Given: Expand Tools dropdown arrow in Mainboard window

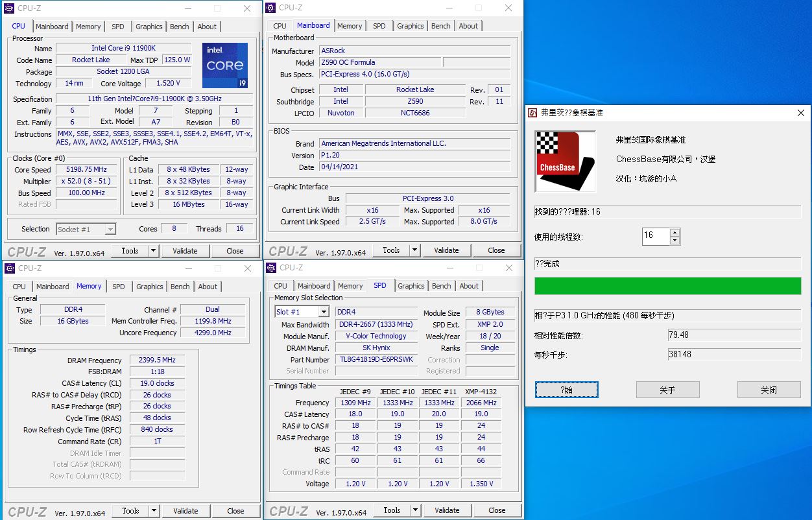Looking at the screenshot, I should [x=415, y=250].
